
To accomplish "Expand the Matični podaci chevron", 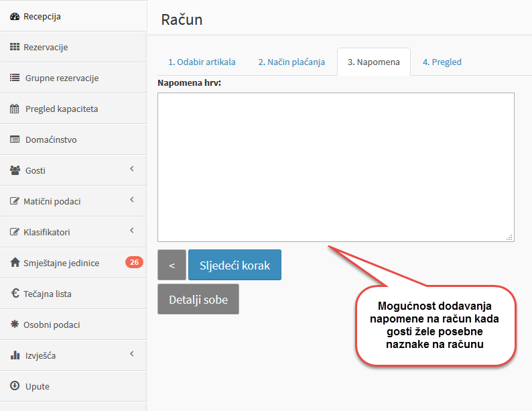I will [x=132, y=200].
